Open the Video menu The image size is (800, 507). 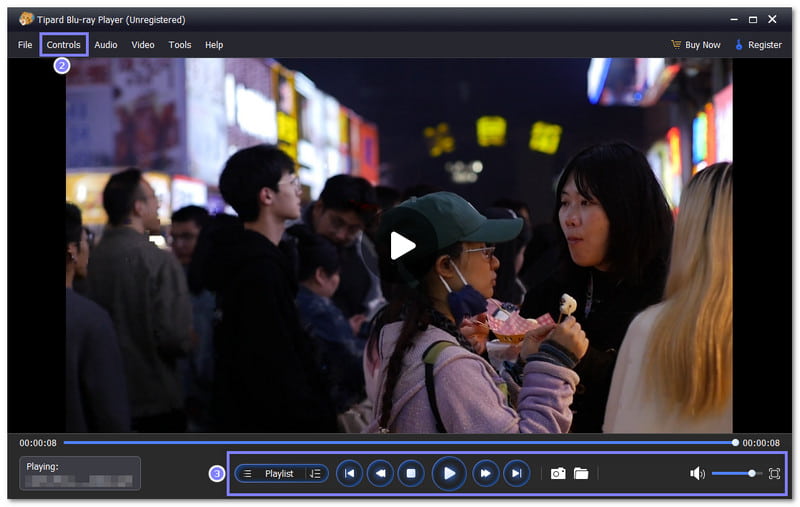pos(143,45)
